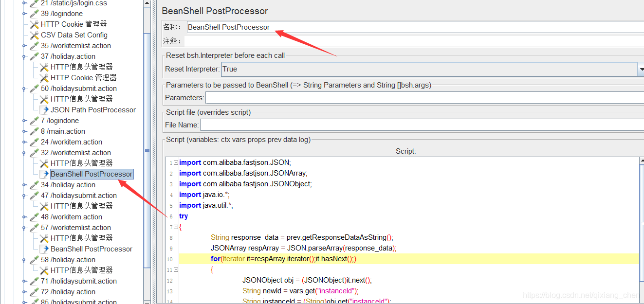Collapse the 50 /holidaysubmit.action tree node handle
Viewport: 644px width, 304px height.
(24, 89)
